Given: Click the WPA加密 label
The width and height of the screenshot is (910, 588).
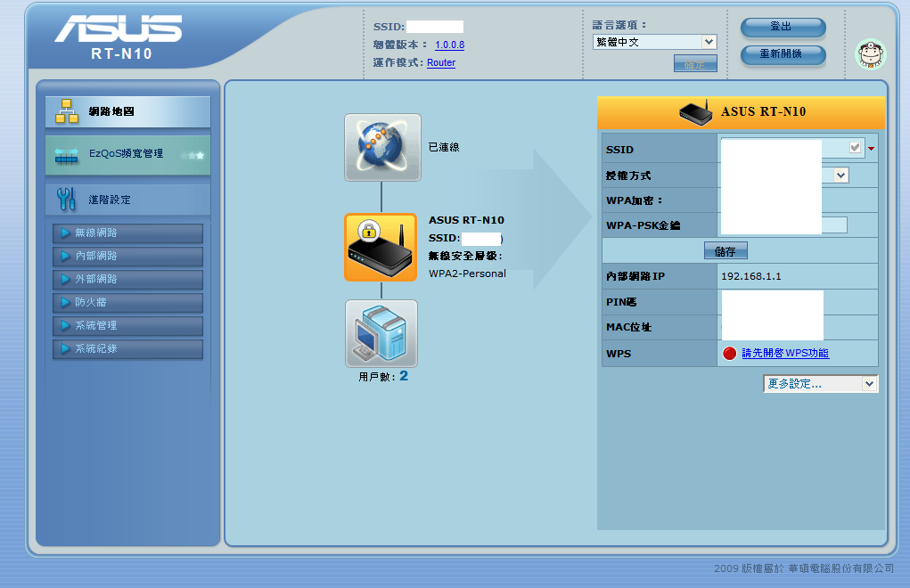Looking at the screenshot, I should click(635, 200).
